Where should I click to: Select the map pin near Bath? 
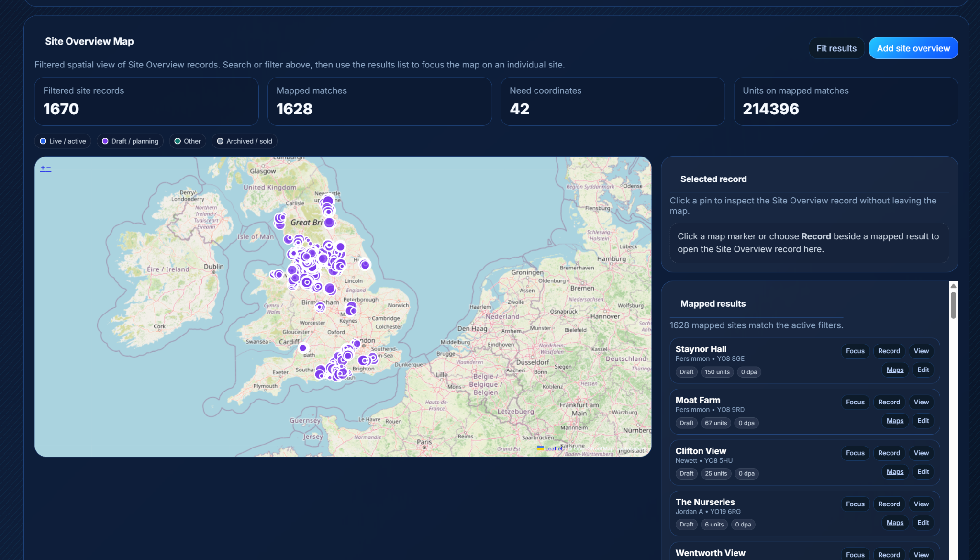tap(303, 348)
